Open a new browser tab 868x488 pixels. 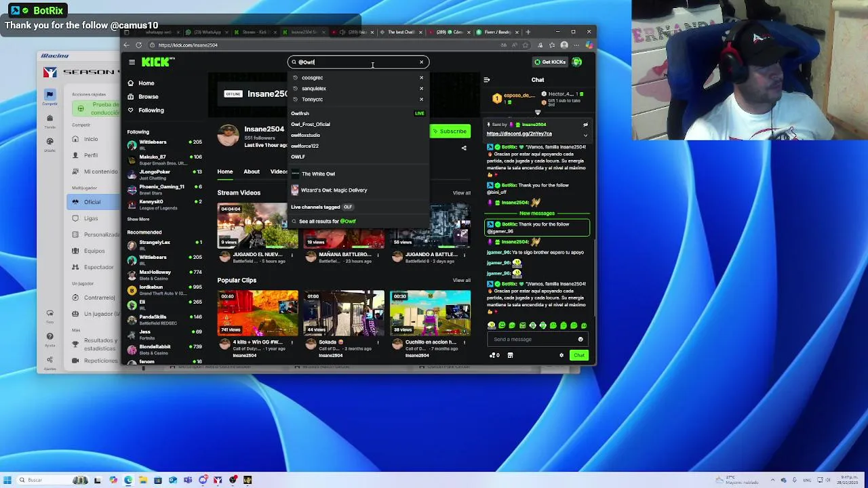(528, 32)
